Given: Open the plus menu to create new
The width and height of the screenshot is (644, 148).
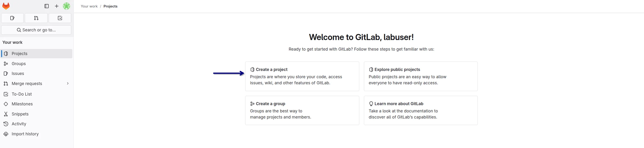Looking at the screenshot, I should pyautogui.click(x=56, y=6).
